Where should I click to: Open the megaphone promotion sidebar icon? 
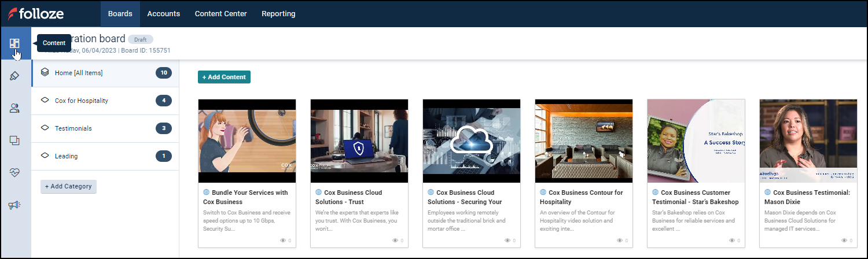(x=15, y=205)
